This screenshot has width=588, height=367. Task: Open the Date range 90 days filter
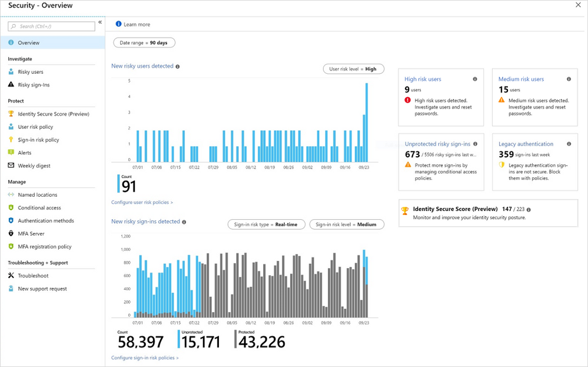pos(145,42)
